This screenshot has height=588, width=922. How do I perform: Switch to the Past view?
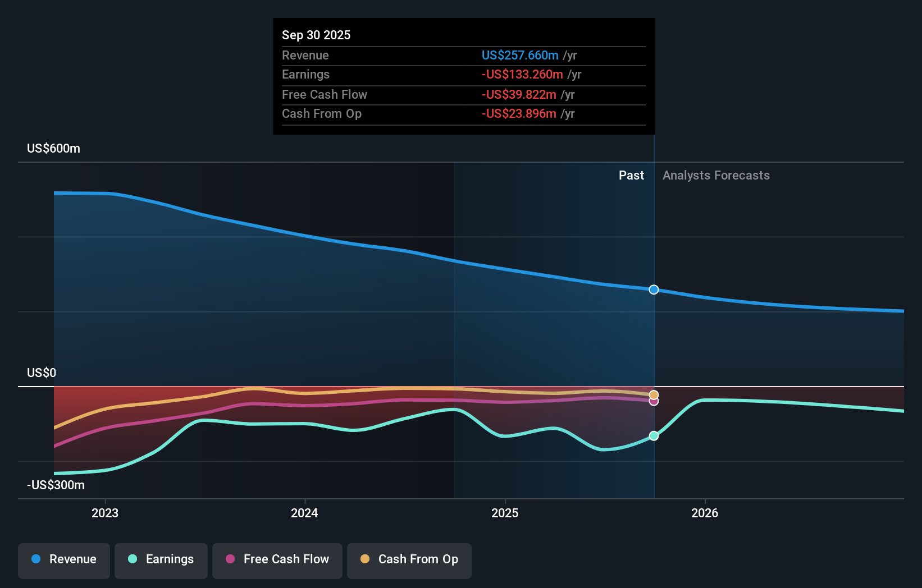[x=631, y=175]
